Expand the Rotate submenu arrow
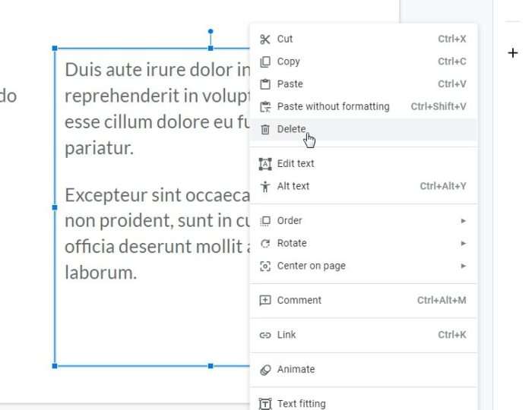Image resolution: width=532 pixels, height=410 pixels. point(463,243)
